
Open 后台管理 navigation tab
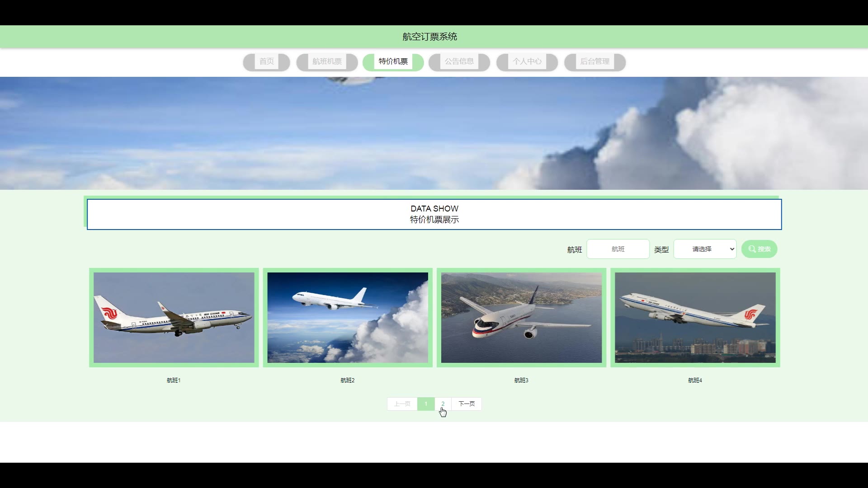[594, 61]
